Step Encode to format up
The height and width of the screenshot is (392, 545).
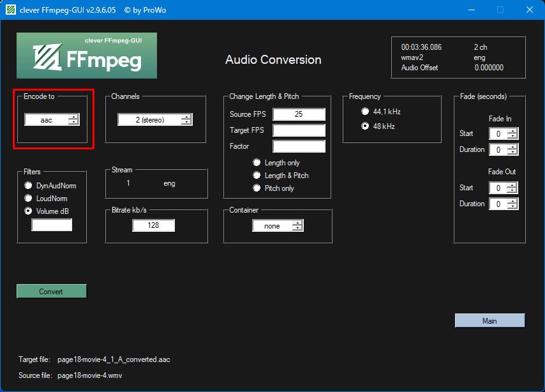(x=73, y=117)
